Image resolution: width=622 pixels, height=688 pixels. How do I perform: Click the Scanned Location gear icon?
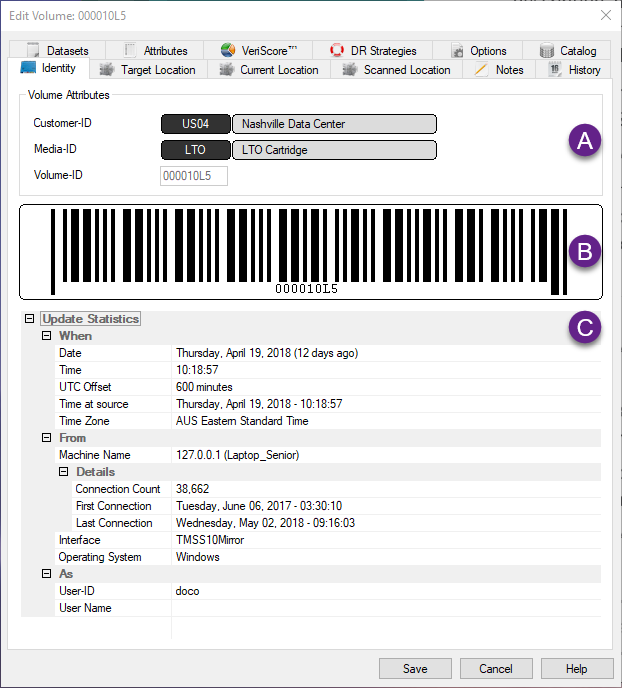pyautogui.click(x=350, y=69)
